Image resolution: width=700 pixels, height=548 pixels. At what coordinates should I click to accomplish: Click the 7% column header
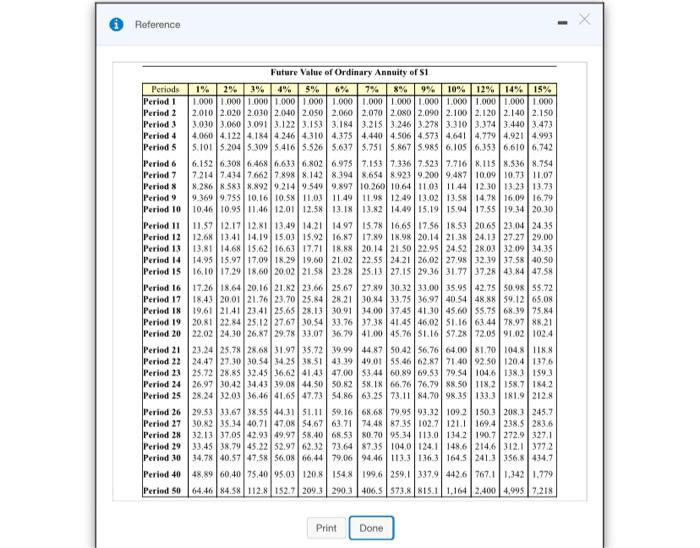tap(372, 89)
